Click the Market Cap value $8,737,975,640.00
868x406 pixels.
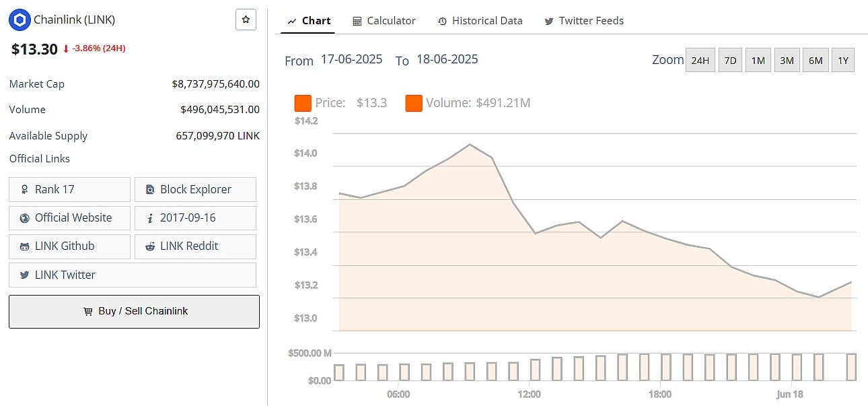215,84
